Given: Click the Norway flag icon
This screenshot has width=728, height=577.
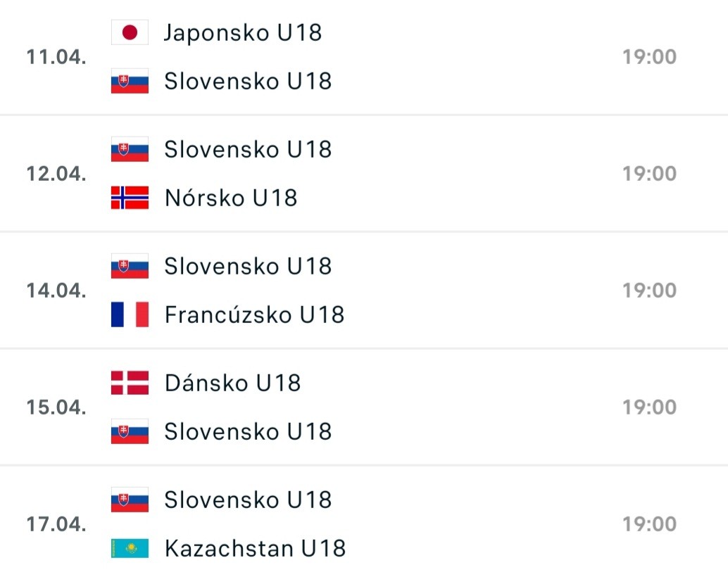Looking at the screenshot, I should tap(130, 198).
